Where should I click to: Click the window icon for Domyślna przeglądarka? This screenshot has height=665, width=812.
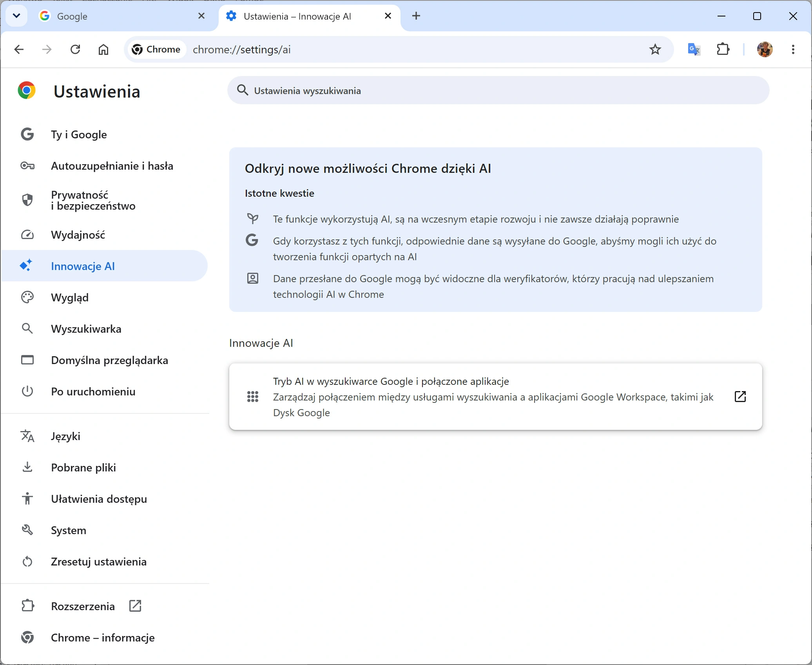pyautogui.click(x=27, y=360)
